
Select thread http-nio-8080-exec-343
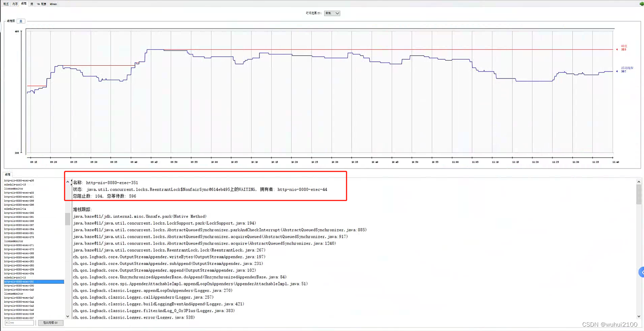click(19, 306)
